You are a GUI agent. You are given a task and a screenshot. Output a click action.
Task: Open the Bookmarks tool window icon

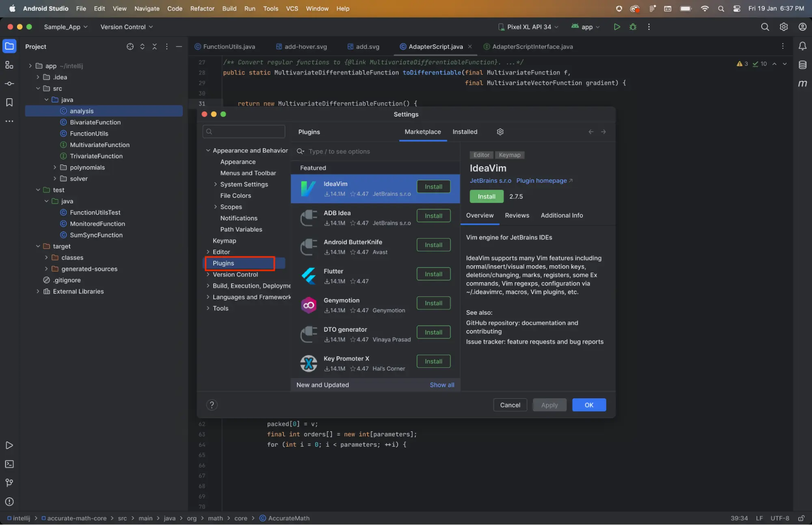(x=9, y=102)
